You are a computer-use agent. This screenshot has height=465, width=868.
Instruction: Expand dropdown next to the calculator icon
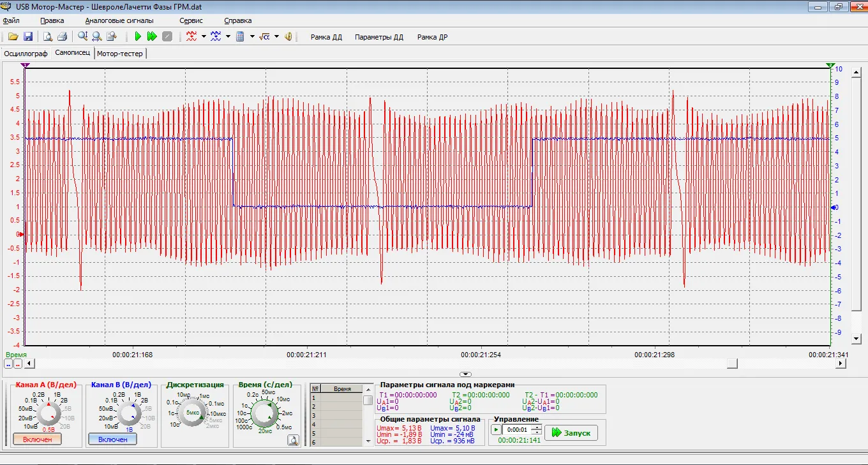252,36
